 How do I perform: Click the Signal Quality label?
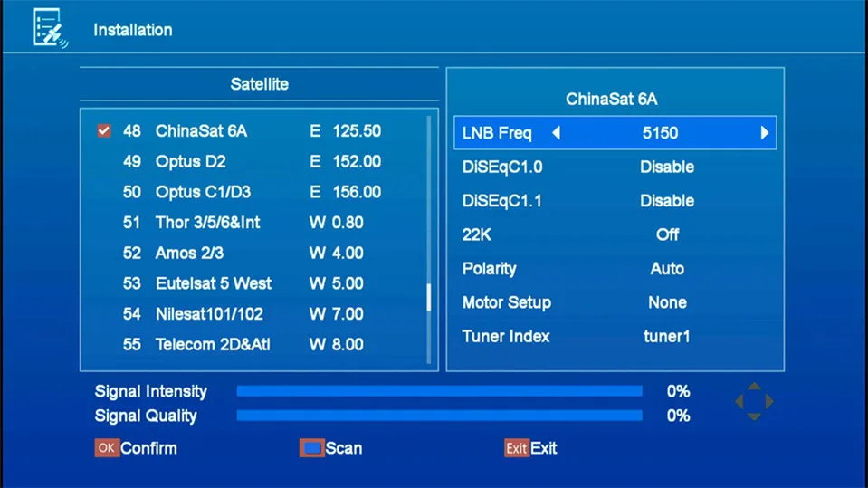(x=146, y=416)
